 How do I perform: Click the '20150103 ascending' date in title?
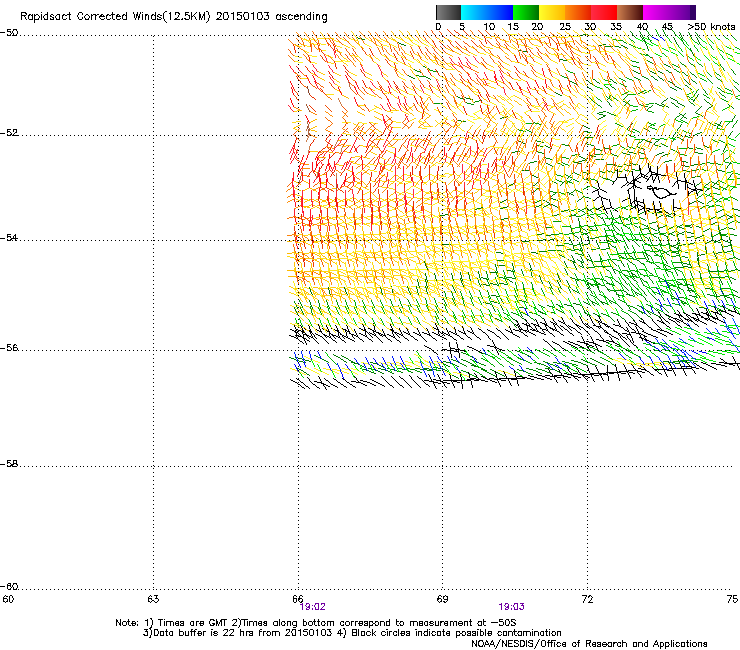click(271, 17)
